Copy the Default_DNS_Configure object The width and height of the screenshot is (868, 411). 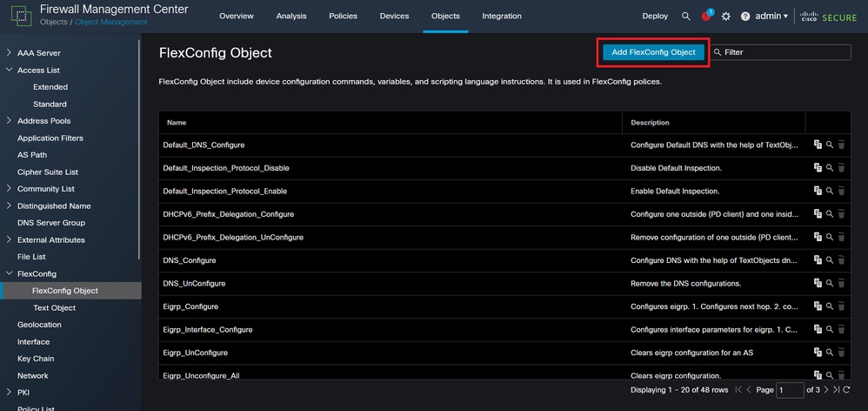click(818, 145)
